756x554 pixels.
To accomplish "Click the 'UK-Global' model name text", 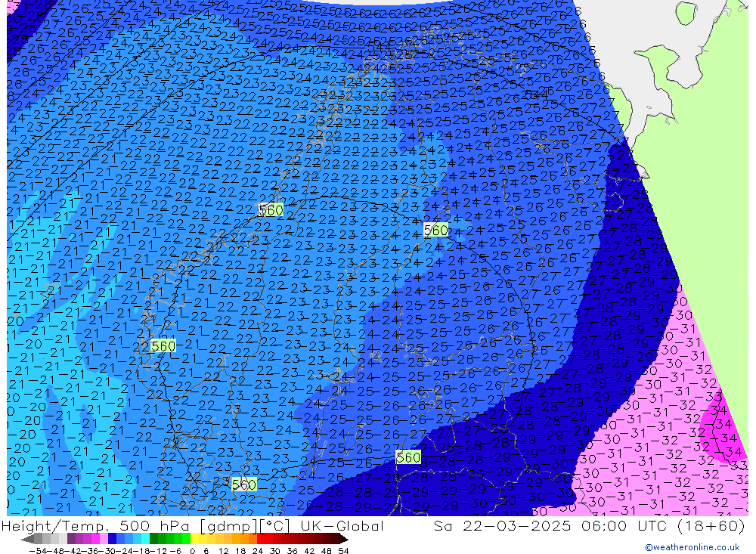I will click(342, 525).
